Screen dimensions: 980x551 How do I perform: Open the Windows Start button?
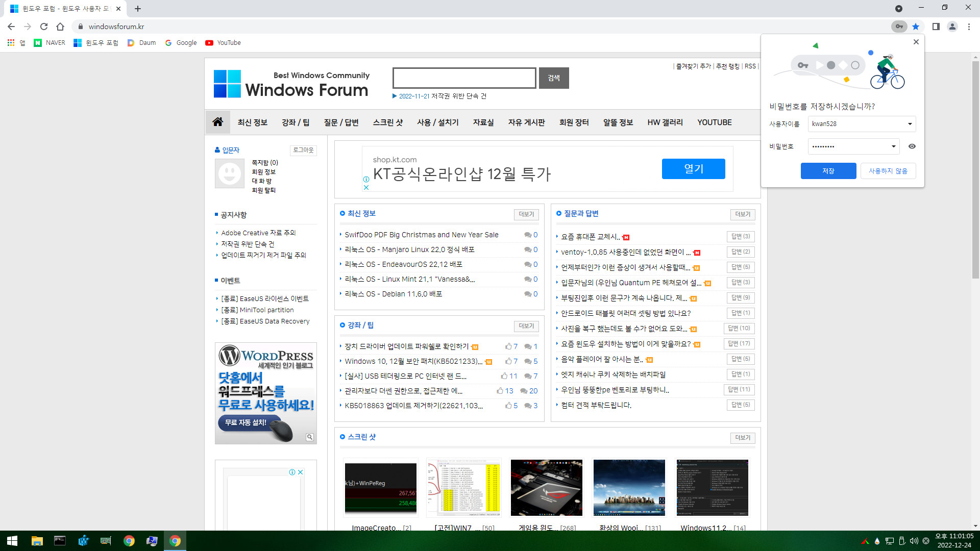click(x=12, y=541)
